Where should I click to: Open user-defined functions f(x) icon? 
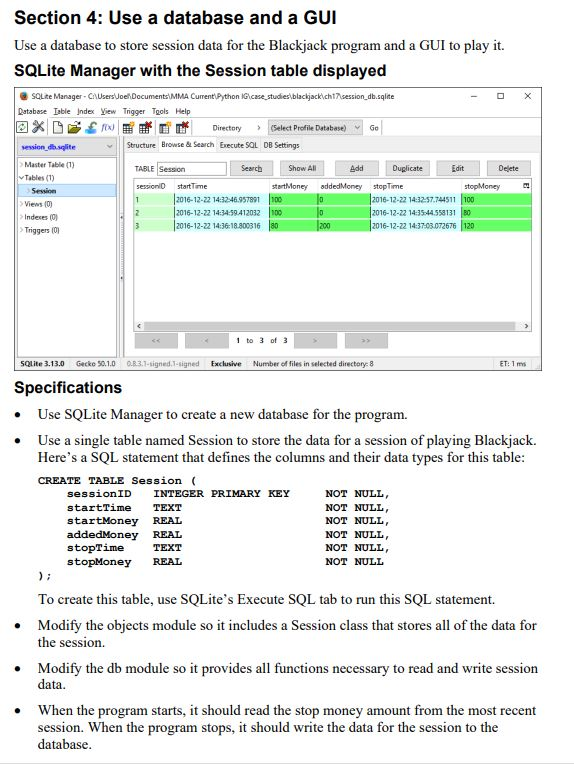(x=108, y=127)
